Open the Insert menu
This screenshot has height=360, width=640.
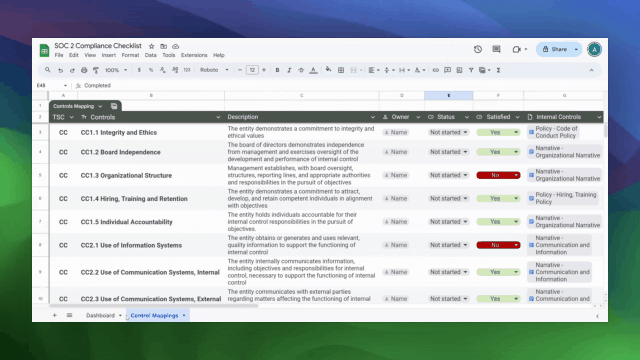(x=109, y=55)
